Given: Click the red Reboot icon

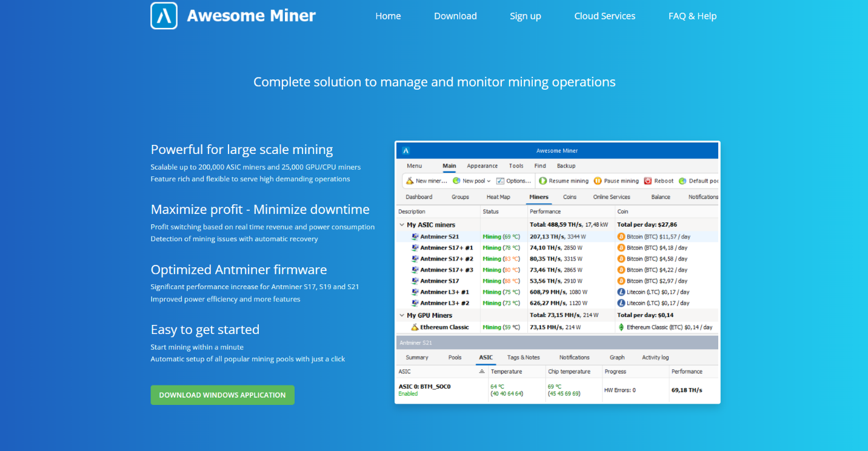Looking at the screenshot, I should point(646,180).
